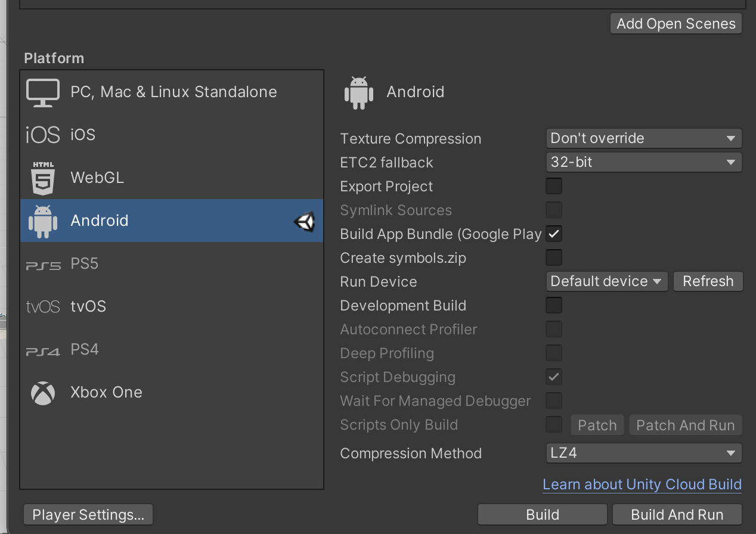Open the ETC2 fallback 32-bit dropdown
Viewport: 756px width, 534px height.
tap(643, 162)
